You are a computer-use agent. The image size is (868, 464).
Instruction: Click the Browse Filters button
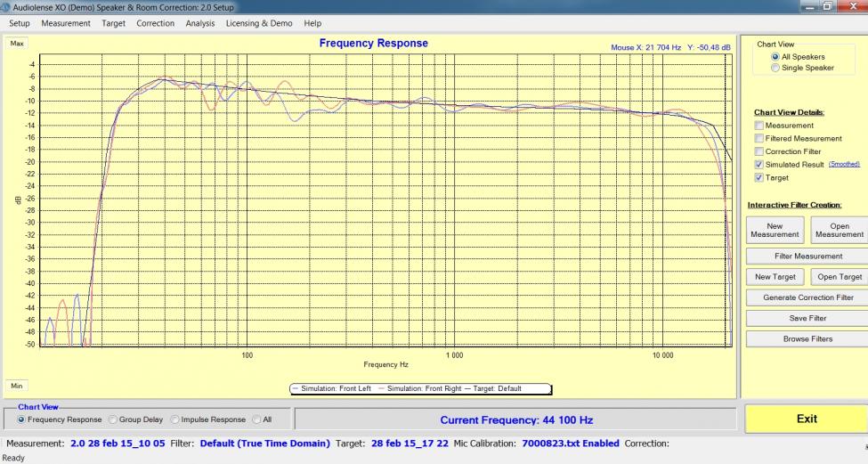click(x=807, y=338)
